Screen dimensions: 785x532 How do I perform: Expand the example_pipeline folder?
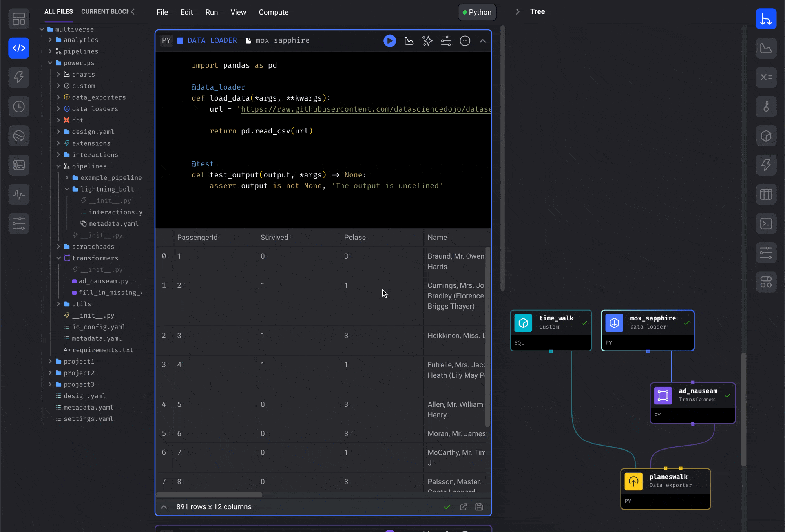click(x=67, y=178)
